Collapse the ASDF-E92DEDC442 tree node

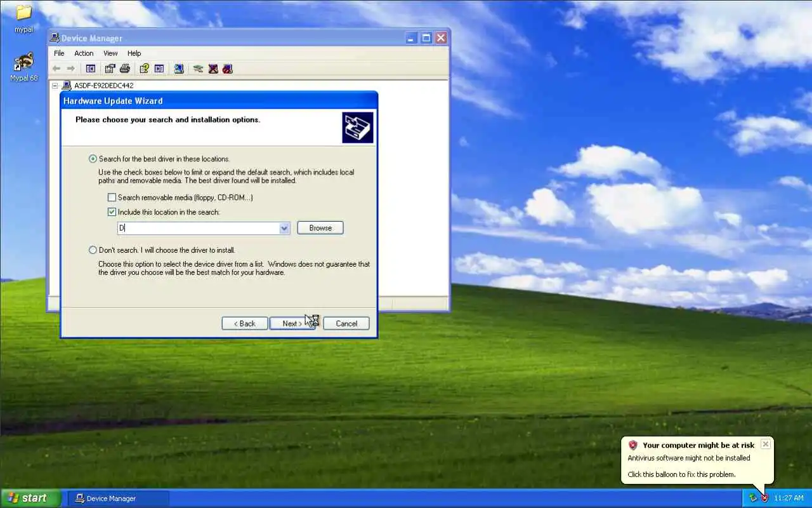tap(55, 85)
